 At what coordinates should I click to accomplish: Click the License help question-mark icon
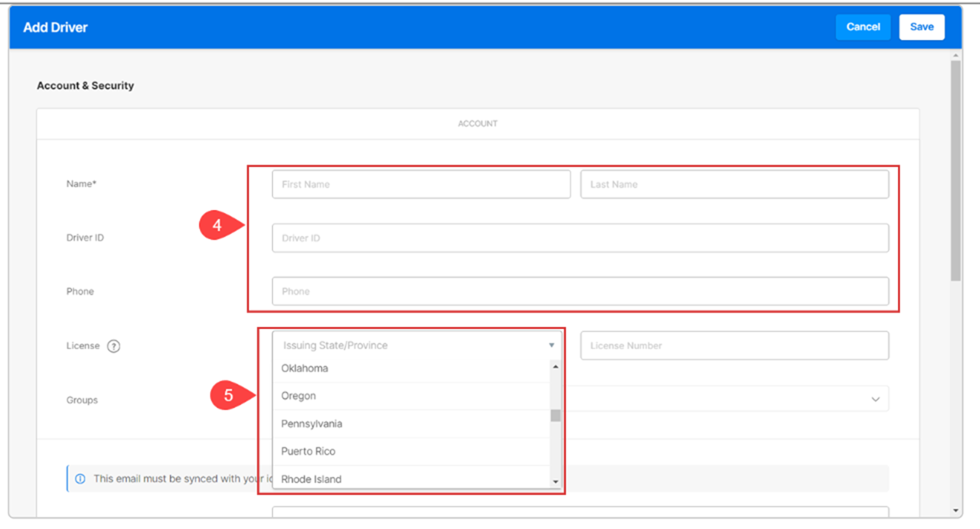click(113, 346)
